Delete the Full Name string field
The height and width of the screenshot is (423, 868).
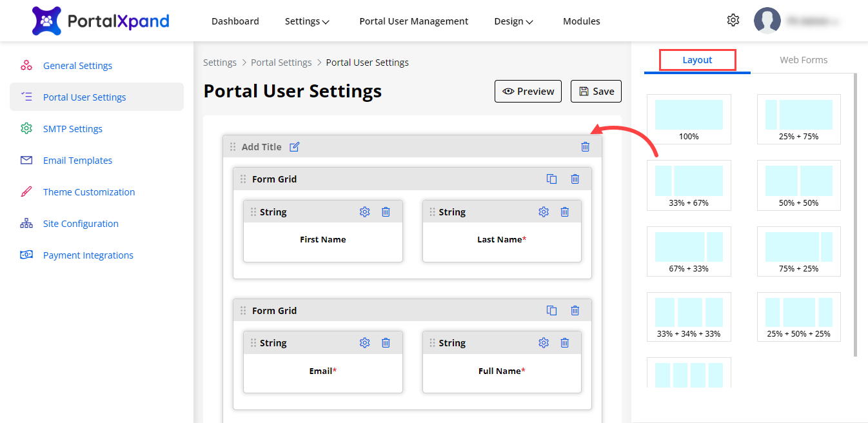click(564, 343)
